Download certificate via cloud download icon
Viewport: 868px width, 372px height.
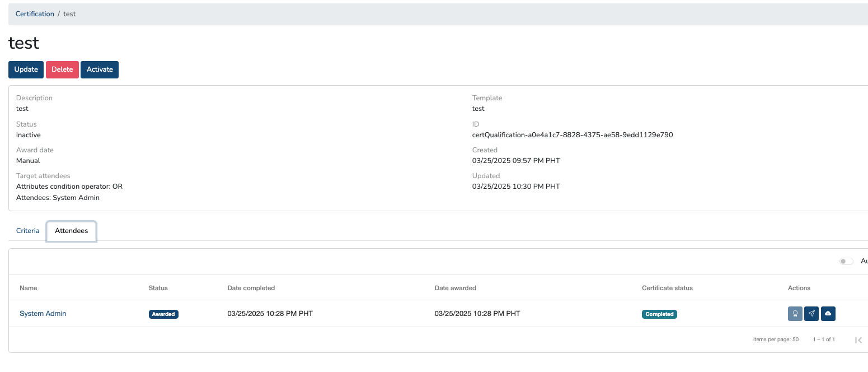[x=828, y=314]
